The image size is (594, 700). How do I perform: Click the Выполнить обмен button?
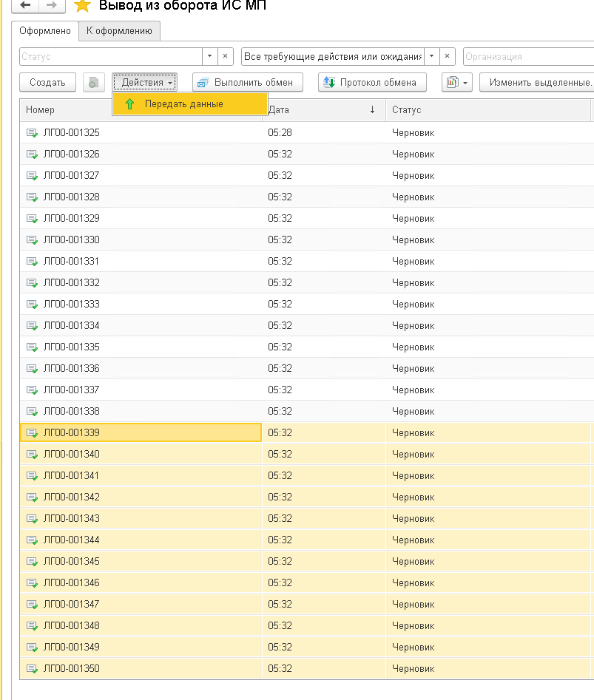point(247,83)
